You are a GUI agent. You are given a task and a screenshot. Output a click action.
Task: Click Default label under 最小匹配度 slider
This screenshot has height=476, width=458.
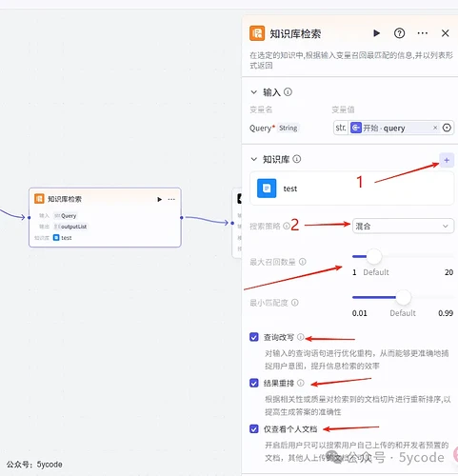coord(403,313)
